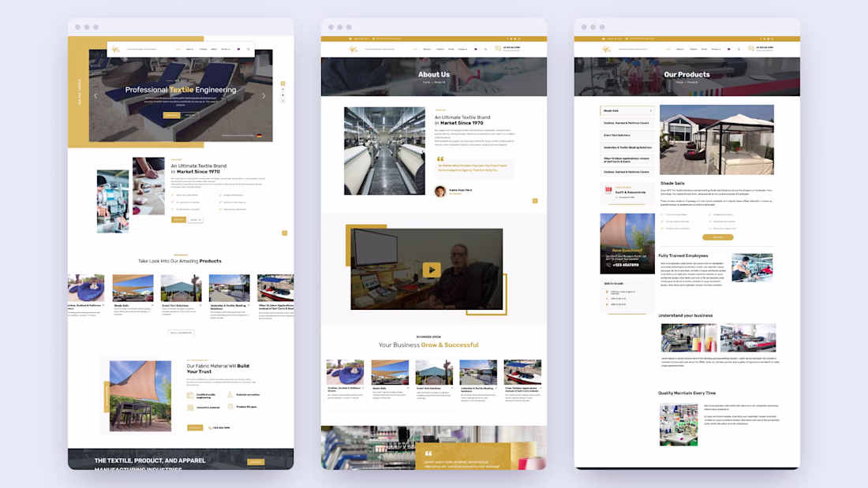The image size is (868, 488).
Task: Play the video on About Us page
Action: point(431,270)
